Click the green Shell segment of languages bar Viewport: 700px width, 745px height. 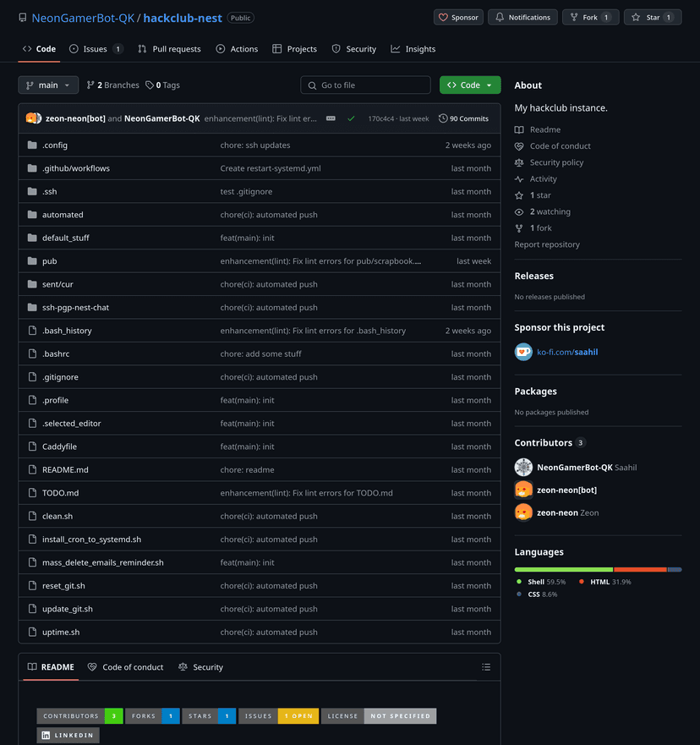(564, 569)
